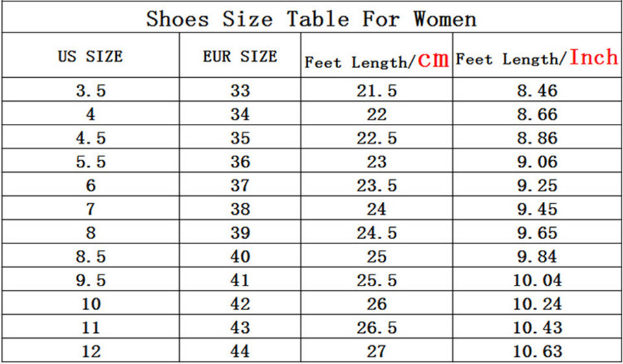The image size is (623, 364).
Task: Select the 10.63 inch cell
Action: 537,351
